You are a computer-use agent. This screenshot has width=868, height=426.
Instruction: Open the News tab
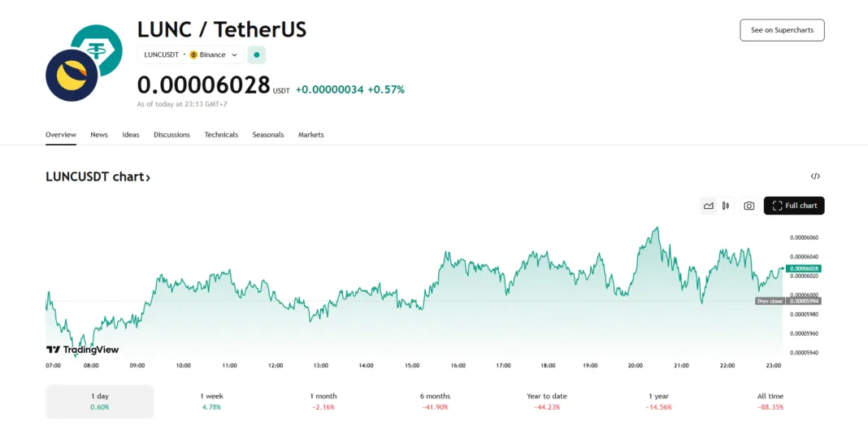[x=99, y=135]
